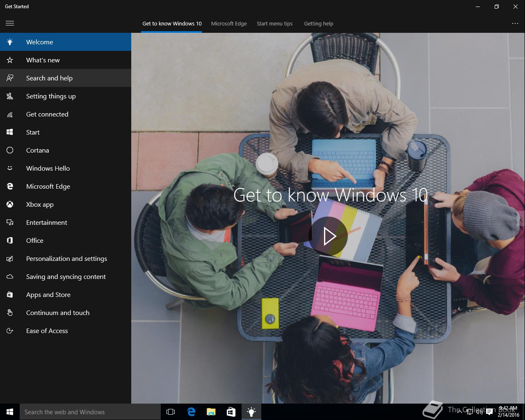Click the Windows Hello smiley icon

(x=10, y=168)
